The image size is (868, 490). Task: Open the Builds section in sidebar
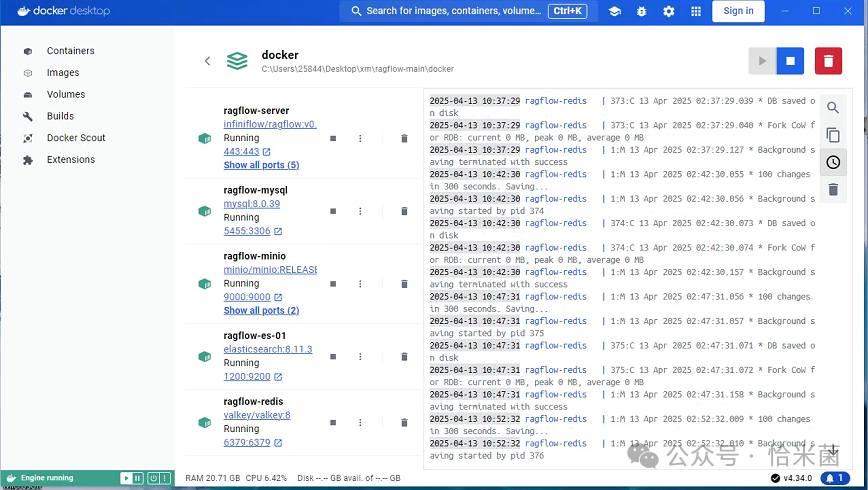coord(60,116)
